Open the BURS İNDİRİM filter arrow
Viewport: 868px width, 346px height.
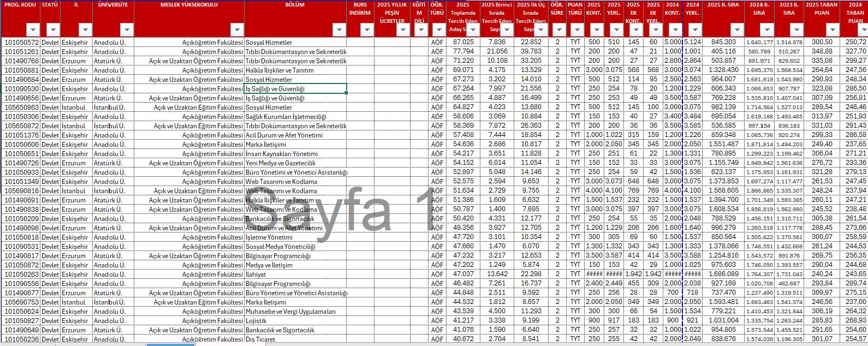click(x=367, y=29)
